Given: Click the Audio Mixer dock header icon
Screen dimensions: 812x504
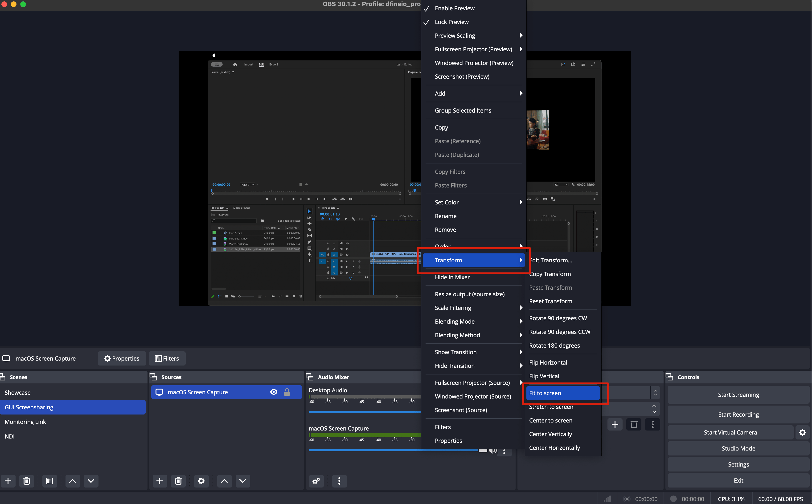Looking at the screenshot, I should click(x=310, y=377).
